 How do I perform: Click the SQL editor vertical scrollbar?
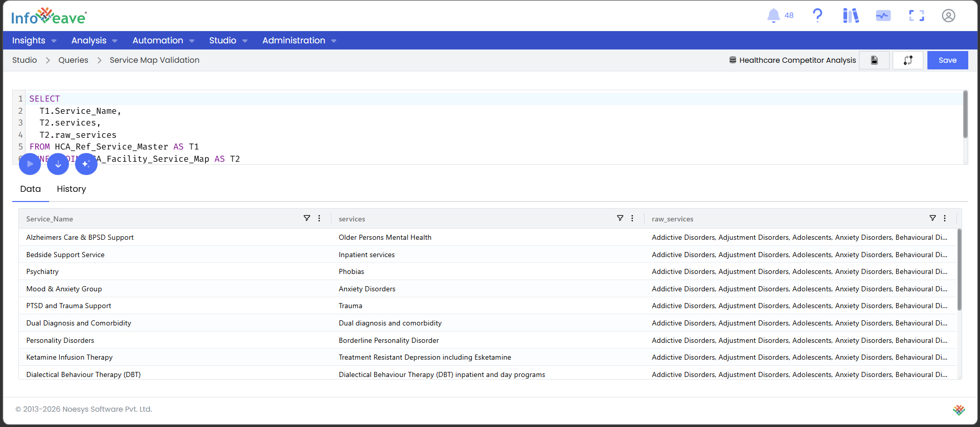pyautogui.click(x=965, y=115)
